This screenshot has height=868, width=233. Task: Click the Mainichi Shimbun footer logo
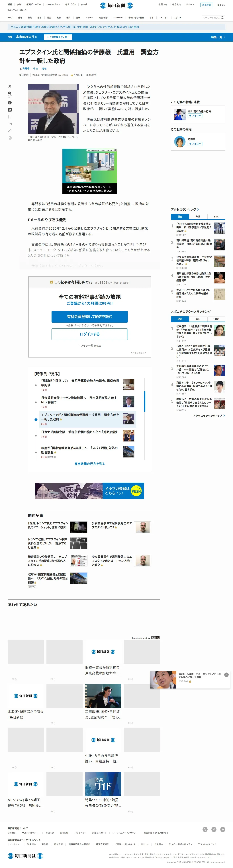tap(25, 855)
